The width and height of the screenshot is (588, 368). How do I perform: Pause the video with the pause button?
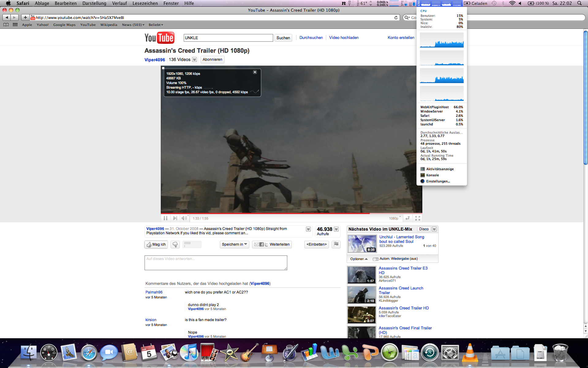(165, 218)
